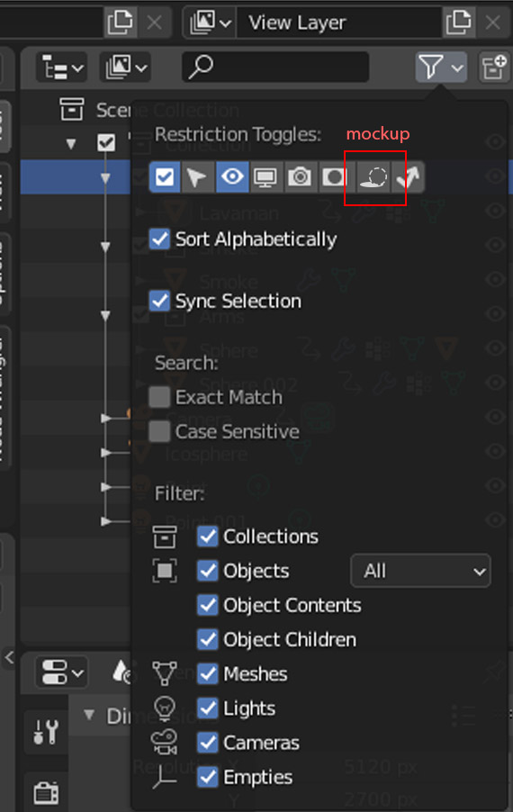Open the object state filter dropdown showing All
The height and width of the screenshot is (812, 513).
tap(420, 571)
